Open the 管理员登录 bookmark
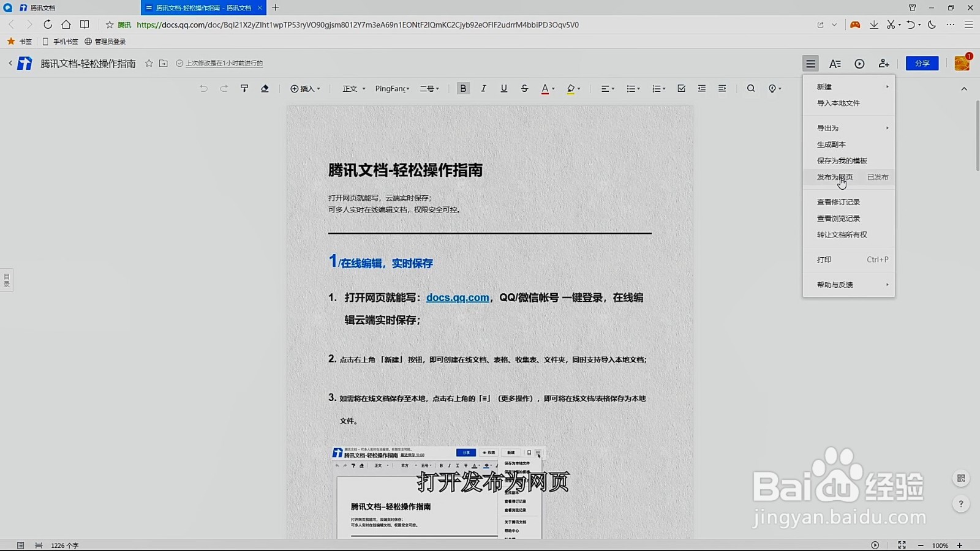This screenshot has width=980, height=551. point(105,42)
